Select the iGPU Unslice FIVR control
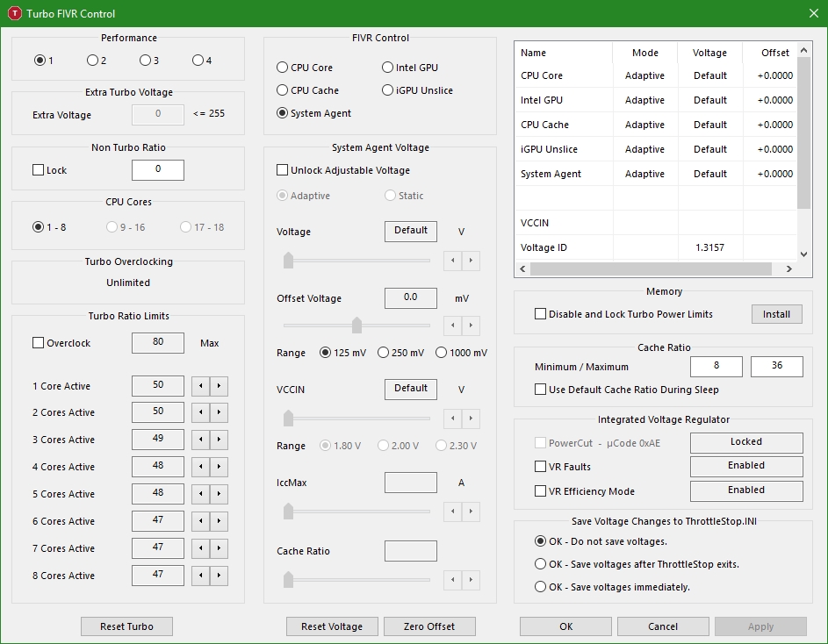This screenshot has height=644, width=828. point(418,90)
